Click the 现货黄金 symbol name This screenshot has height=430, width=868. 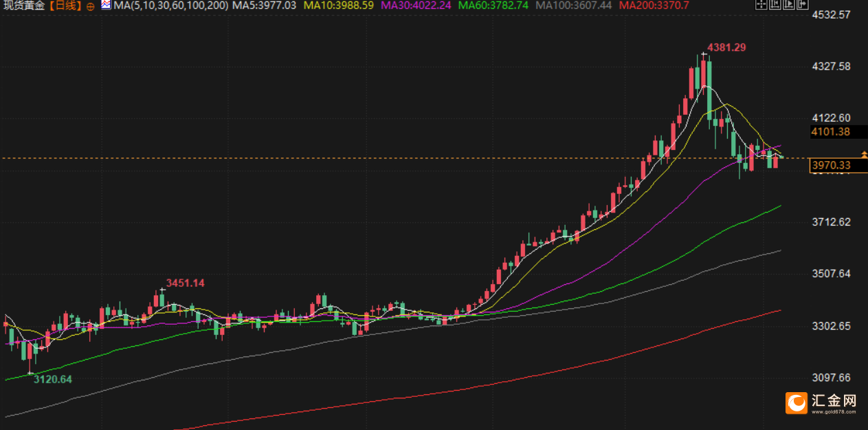click(24, 6)
